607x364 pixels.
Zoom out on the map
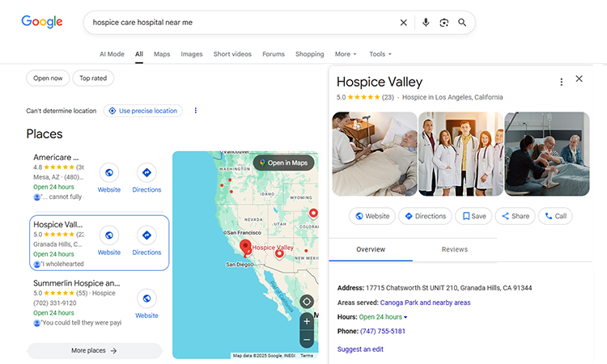(x=307, y=340)
